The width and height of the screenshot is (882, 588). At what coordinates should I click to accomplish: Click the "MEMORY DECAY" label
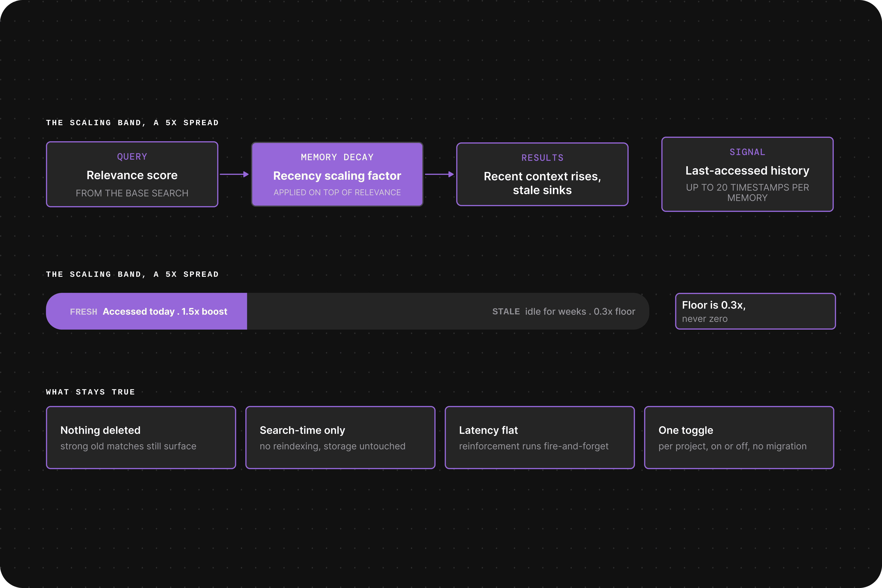[337, 157]
